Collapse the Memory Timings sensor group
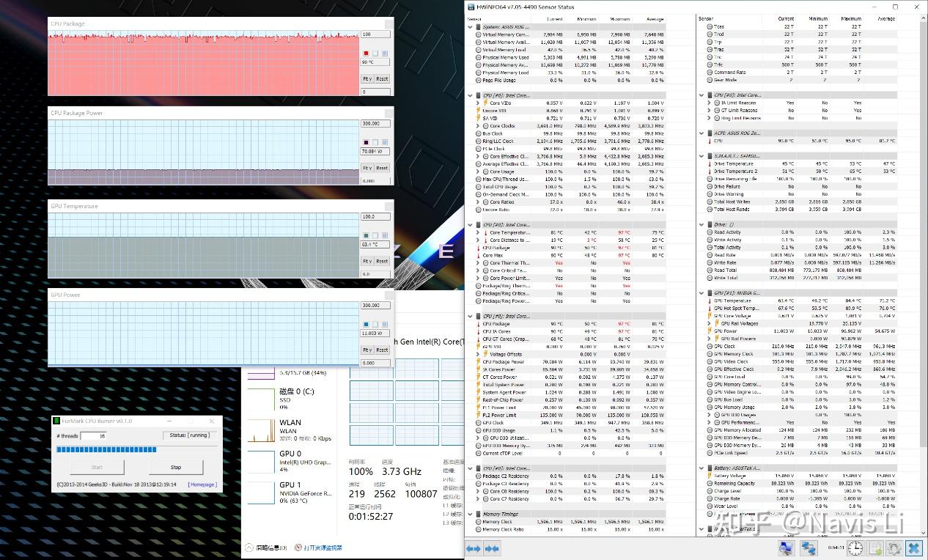 pyautogui.click(x=471, y=515)
